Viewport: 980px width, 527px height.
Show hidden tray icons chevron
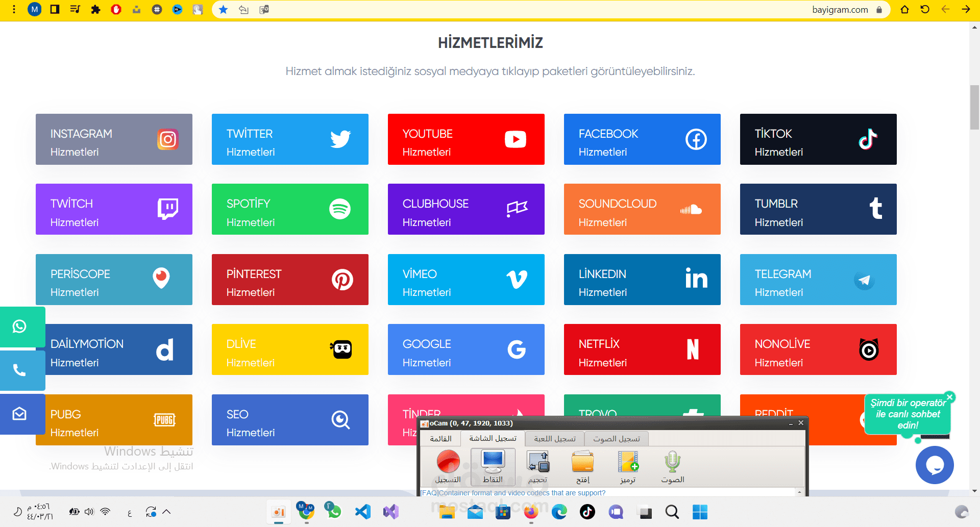pos(166,512)
